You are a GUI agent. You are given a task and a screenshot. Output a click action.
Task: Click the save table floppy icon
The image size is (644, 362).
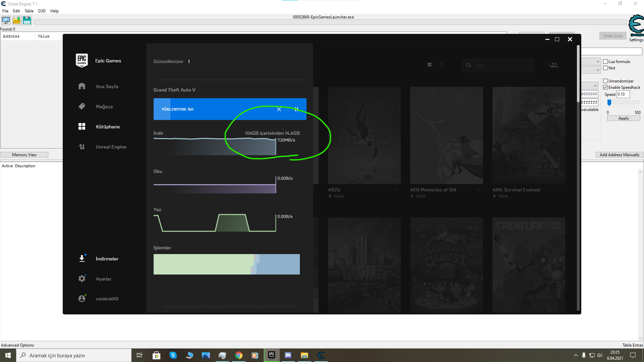click(27, 20)
